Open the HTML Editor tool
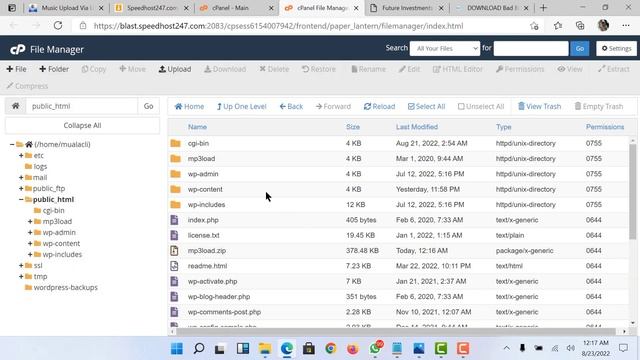Image resolution: width=640 pixels, height=360 pixels. click(458, 69)
